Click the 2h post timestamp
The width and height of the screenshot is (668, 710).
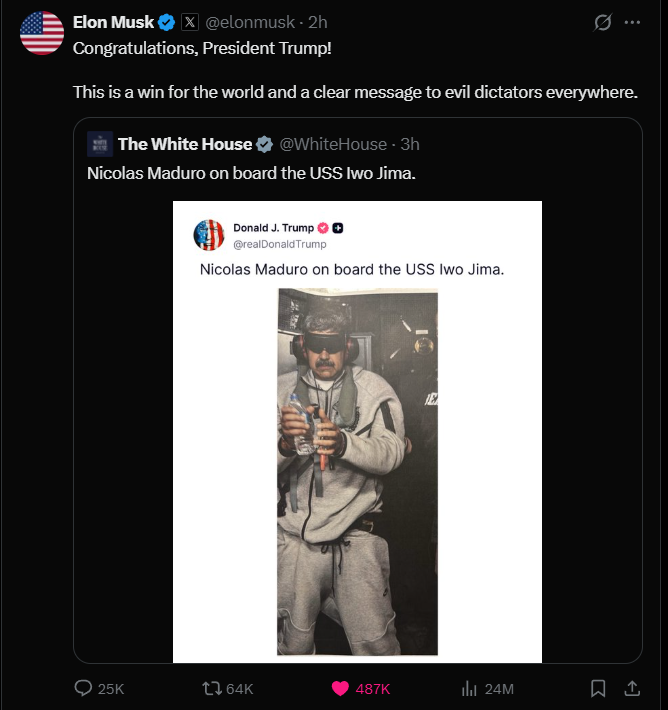[317, 22]
